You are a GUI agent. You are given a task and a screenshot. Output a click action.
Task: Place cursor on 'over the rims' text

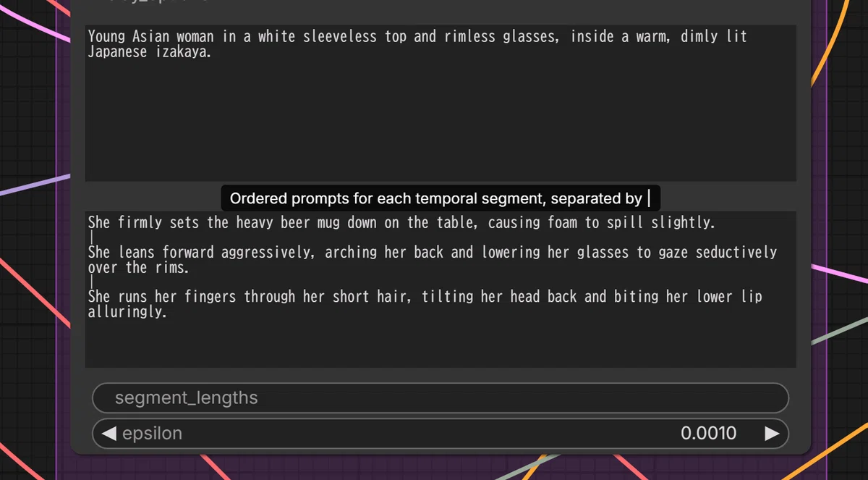pyautogui.click(x=138, y=267)
